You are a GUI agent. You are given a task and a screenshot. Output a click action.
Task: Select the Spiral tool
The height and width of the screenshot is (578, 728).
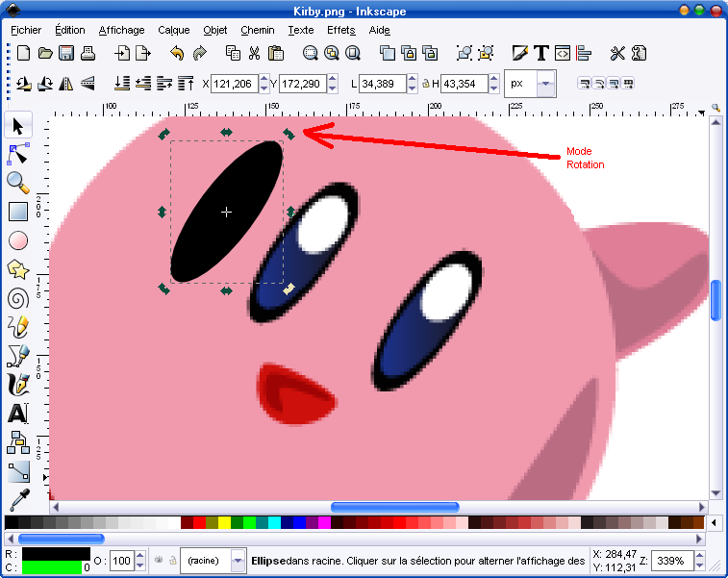[x=18, y=298]
